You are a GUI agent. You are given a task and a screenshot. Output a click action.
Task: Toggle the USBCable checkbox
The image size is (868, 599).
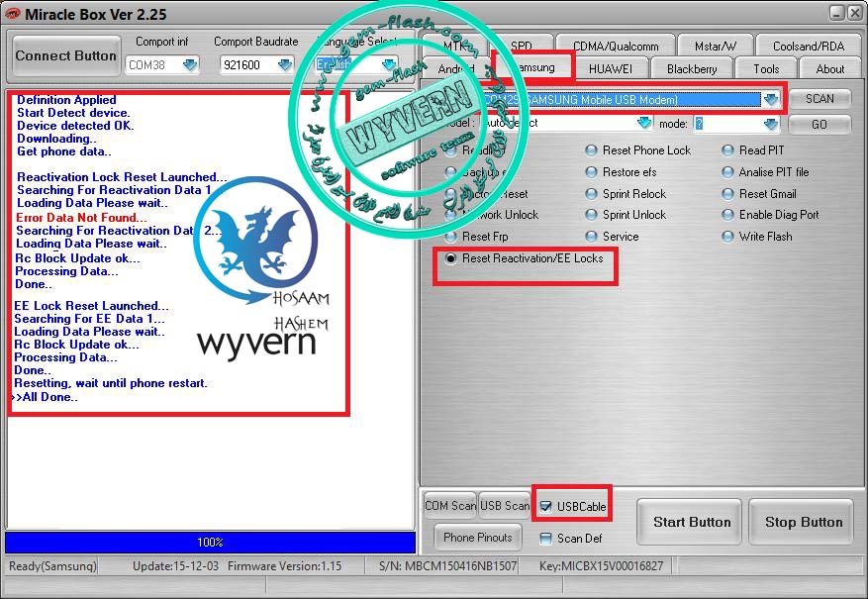(545, 506)
